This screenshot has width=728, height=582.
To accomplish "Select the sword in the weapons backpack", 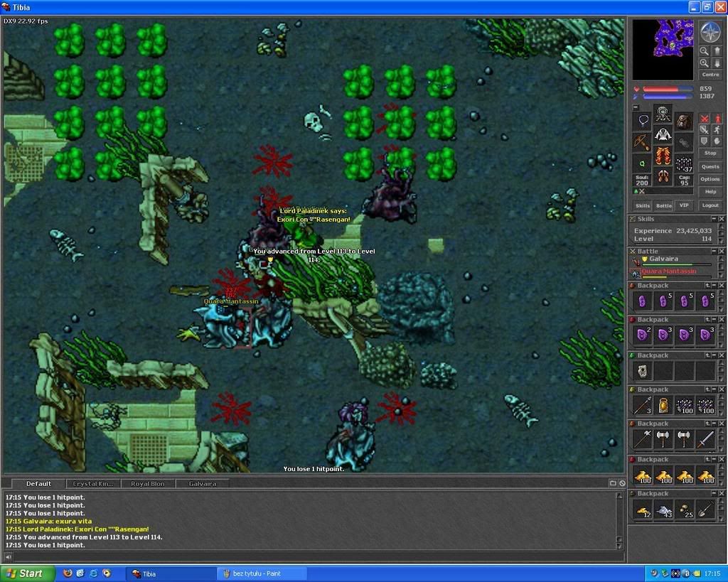I will pyautogui.click(x=706, y=439).
